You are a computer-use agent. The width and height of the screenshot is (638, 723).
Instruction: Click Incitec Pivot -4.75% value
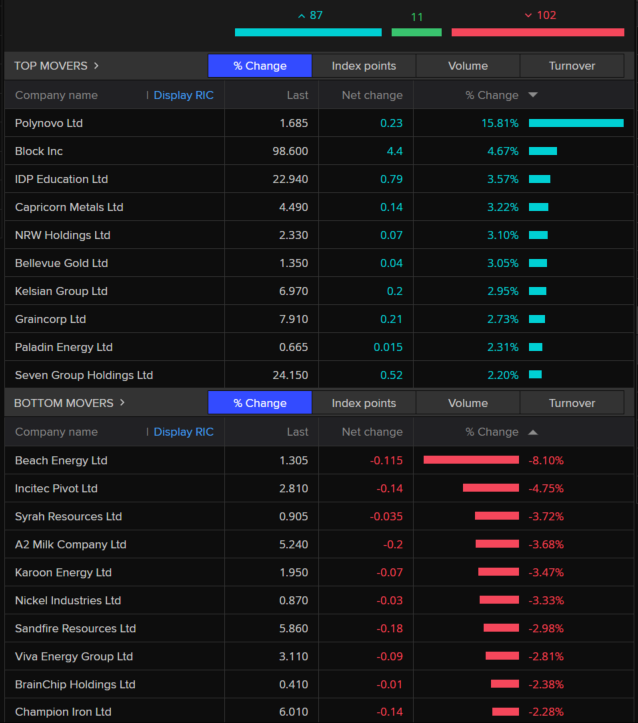[546, 488]
